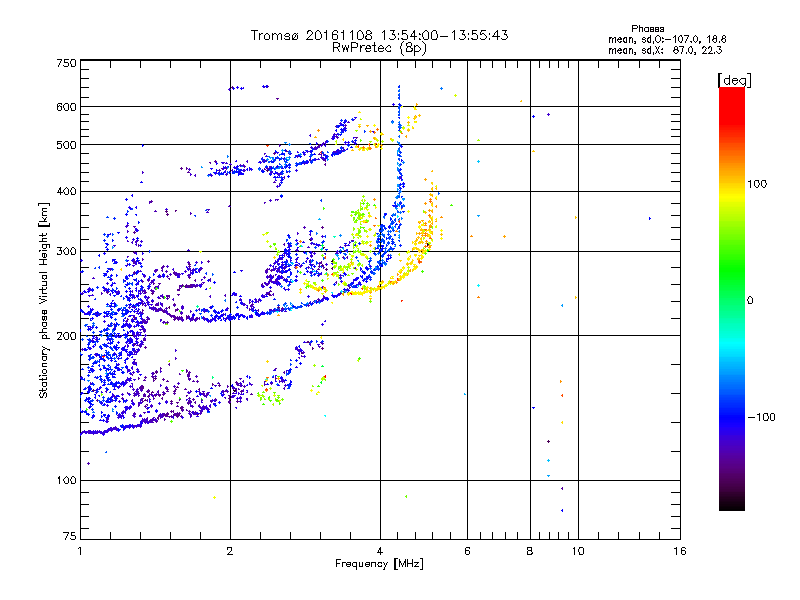Viewport: 800px width, 600px height.
Task: Click the x-axis tick label '8'
Action: click(x=530, y=551)
